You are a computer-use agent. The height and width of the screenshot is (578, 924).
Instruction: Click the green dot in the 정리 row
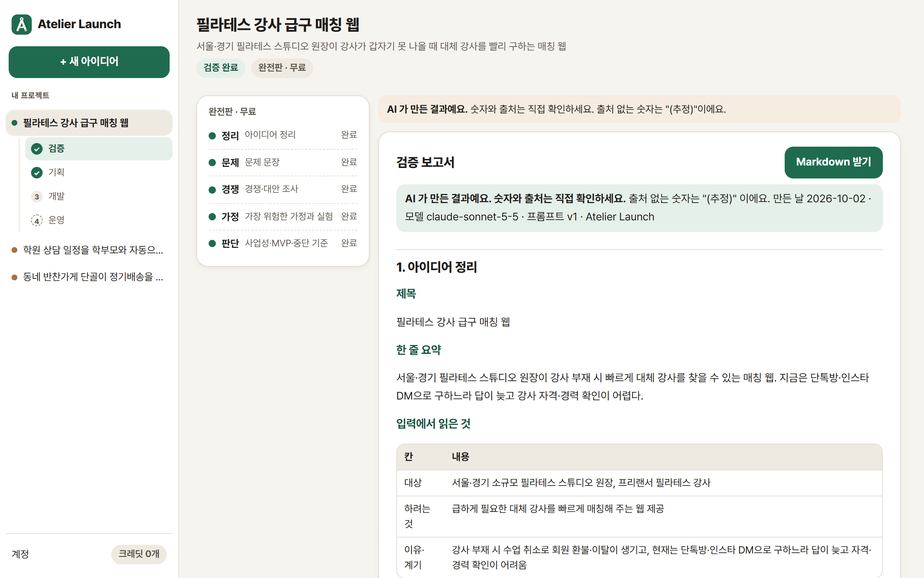(212, 136)
